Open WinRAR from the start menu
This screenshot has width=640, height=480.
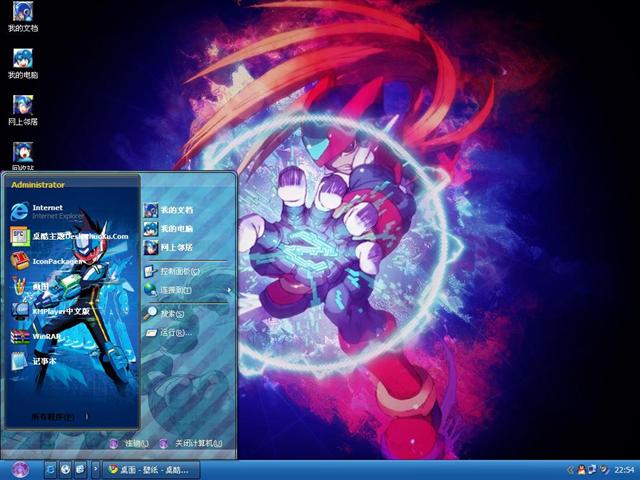[36, 336]
